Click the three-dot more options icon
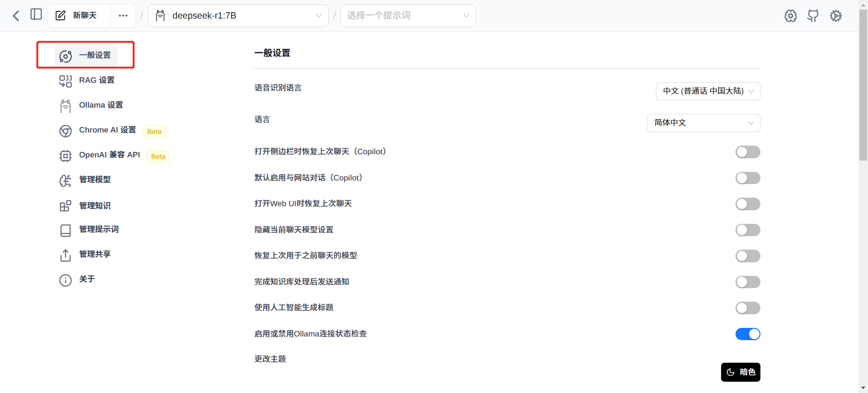 123,16
